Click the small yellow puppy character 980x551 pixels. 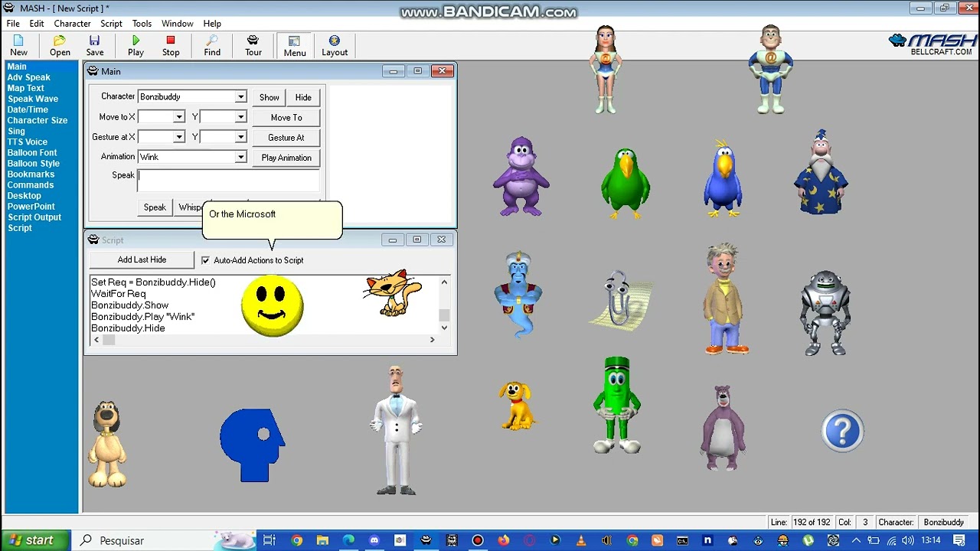517,405
